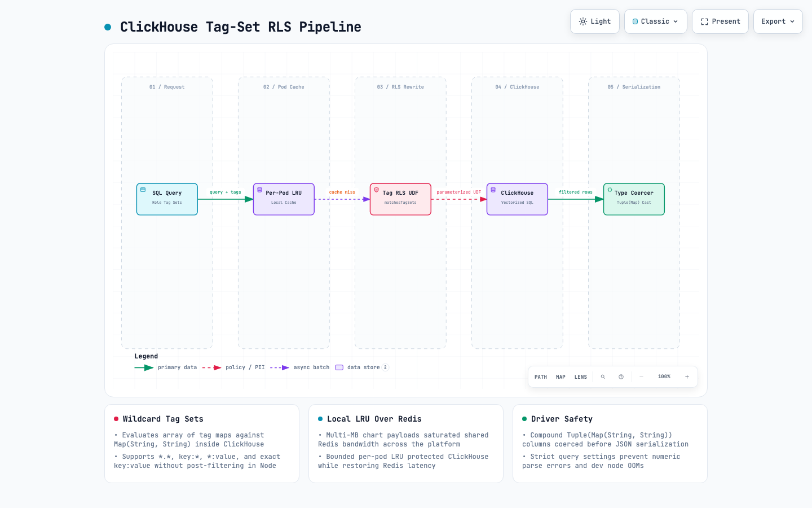Click the 'matchesTagSets' subtitle
812x508 pixels.
click(400, 203)
